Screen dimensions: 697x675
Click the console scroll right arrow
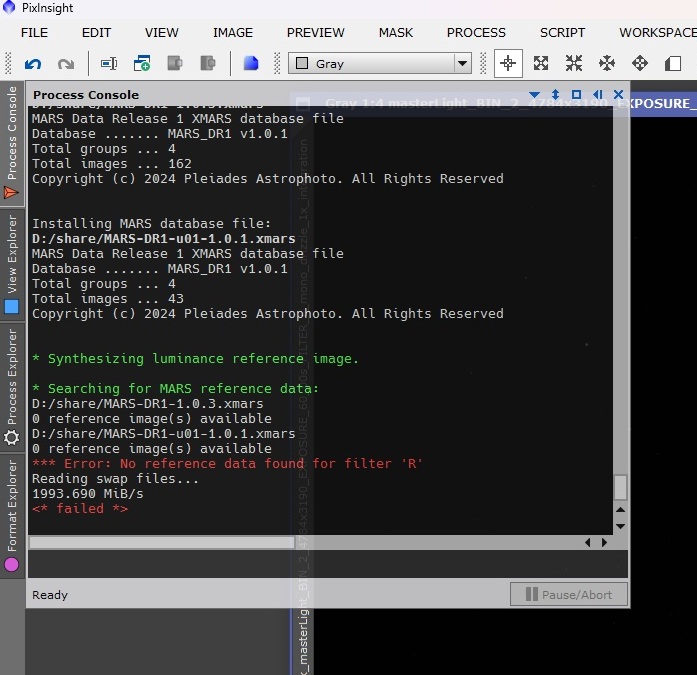[x=604, y=542]
